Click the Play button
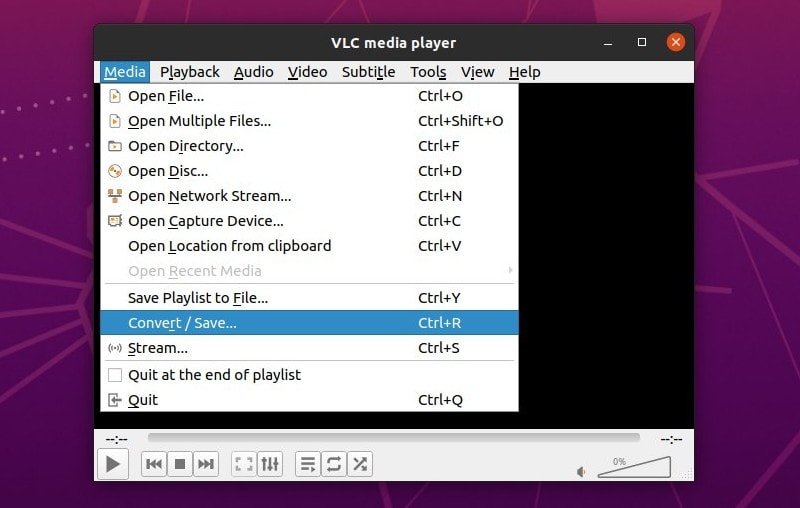 click(x=113, y=464)
